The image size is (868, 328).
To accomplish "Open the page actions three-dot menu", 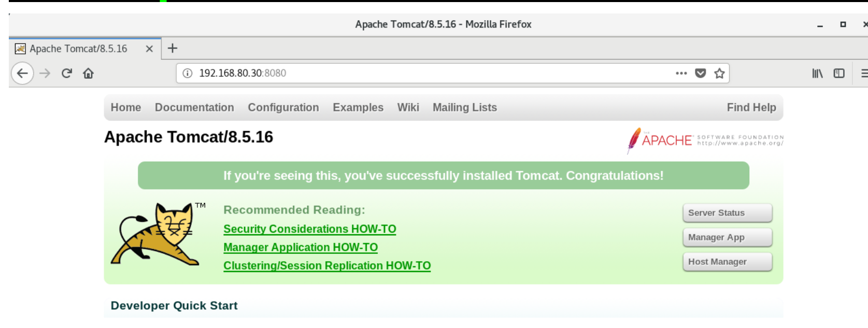I will [681, 73].
